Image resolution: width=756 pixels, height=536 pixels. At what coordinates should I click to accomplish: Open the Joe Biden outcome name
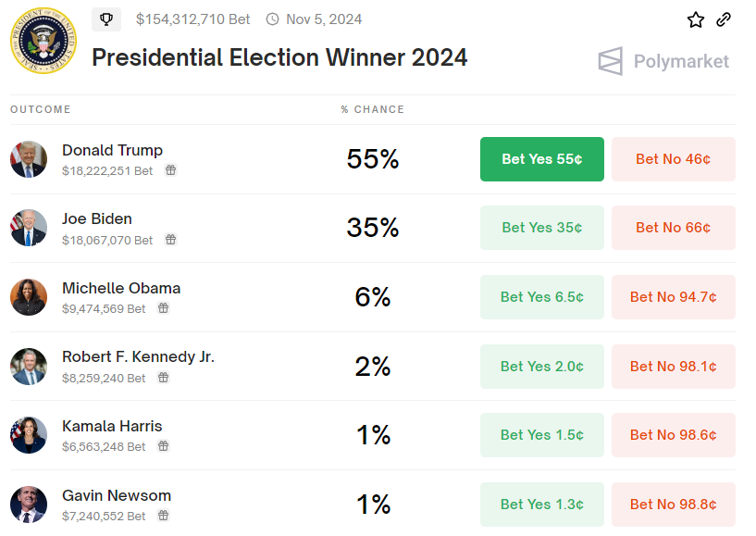pos(97,219)
